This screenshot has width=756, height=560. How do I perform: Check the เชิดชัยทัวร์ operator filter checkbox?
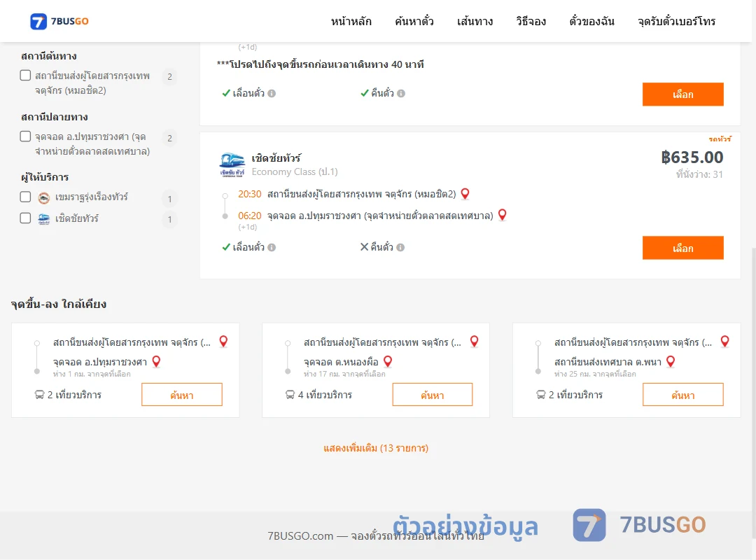[x=26, y=218]
